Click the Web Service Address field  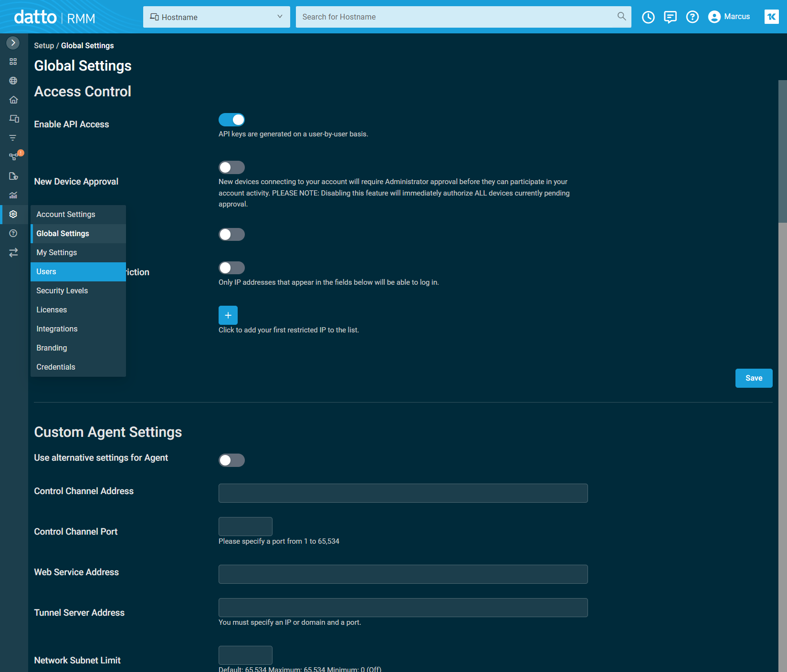403,574
